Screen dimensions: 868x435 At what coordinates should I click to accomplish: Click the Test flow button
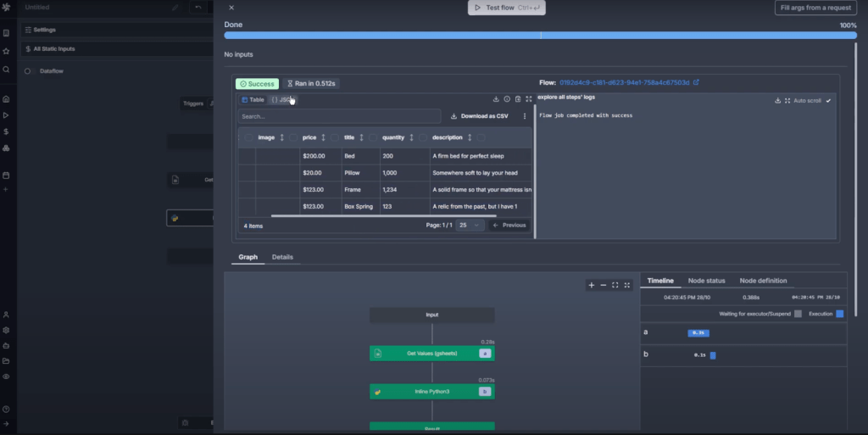[x=507, y=8]
